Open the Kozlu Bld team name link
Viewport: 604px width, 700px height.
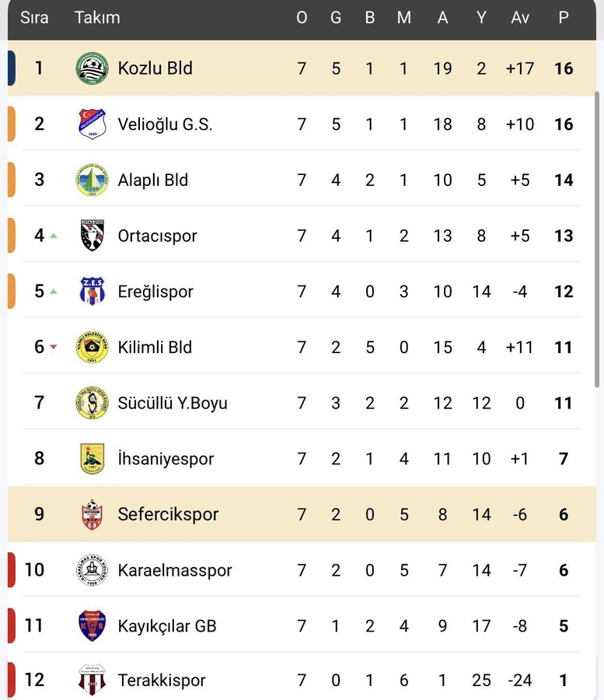point(155,68)
